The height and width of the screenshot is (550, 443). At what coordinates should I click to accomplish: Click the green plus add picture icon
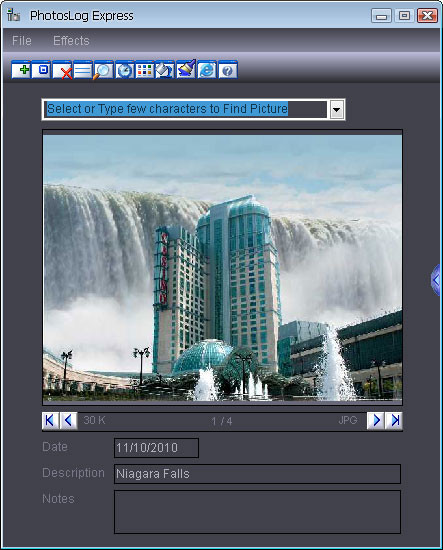pyautogui.click(x=21, y=70)
